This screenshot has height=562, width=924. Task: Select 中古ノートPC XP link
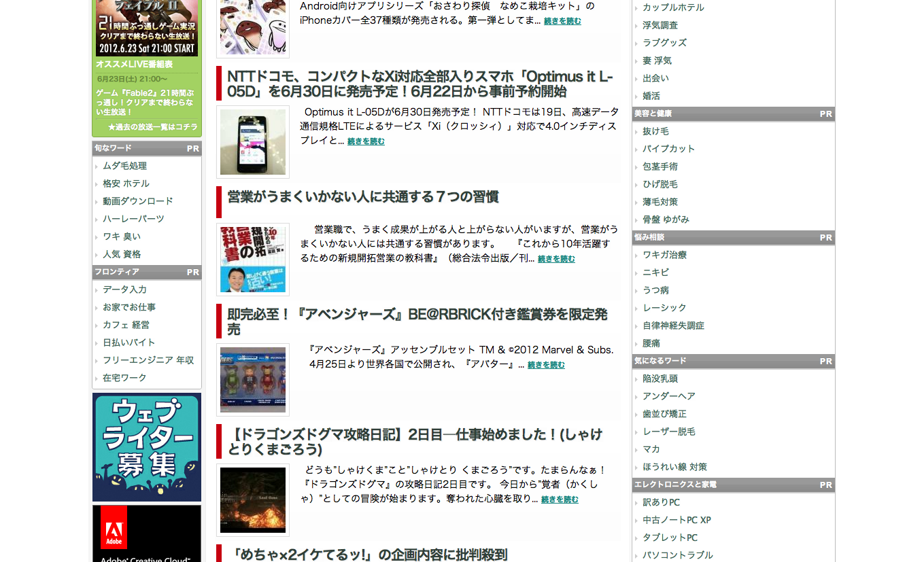tap(677, 520)
